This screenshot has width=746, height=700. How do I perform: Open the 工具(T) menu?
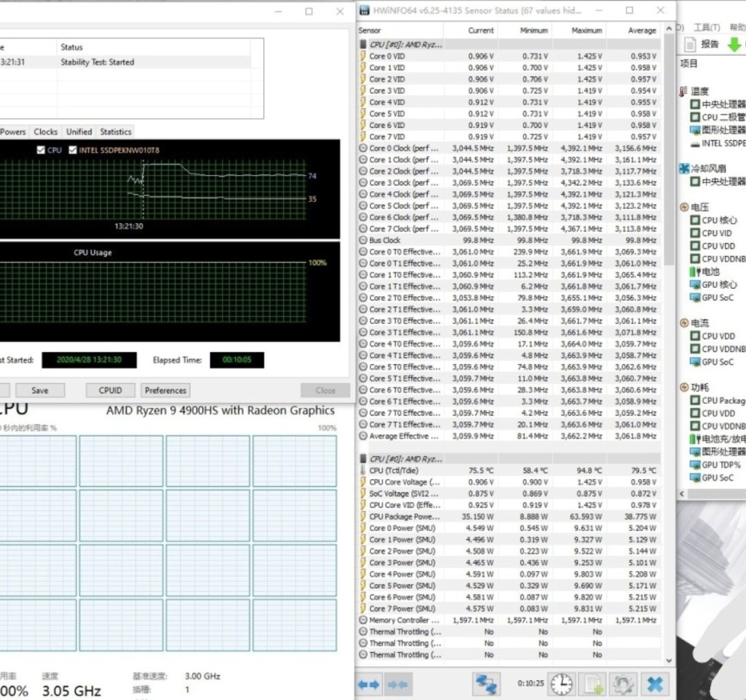pyautogui.click(x=706, y=28)
